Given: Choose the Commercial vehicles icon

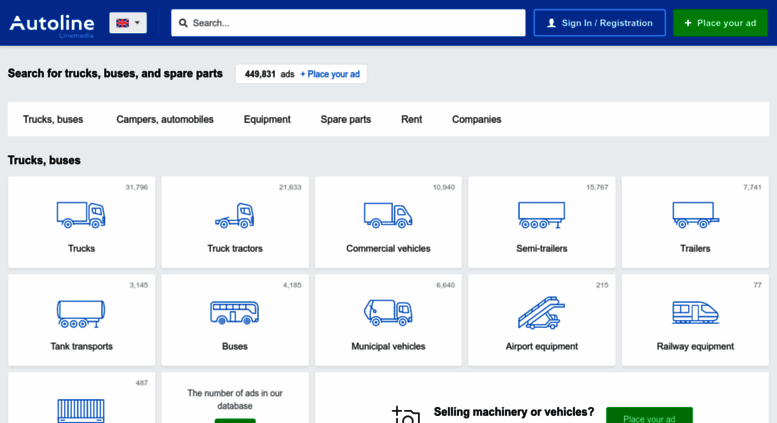Looking at the screenshot, I should [x=388, y=214].
